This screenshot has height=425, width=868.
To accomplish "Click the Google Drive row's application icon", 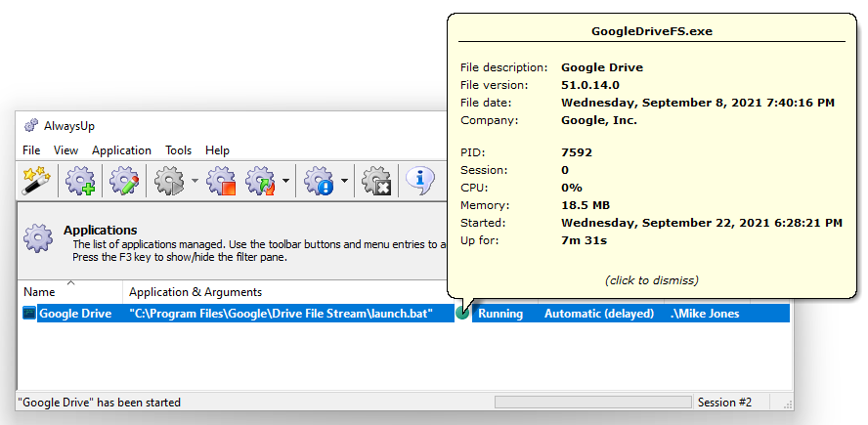I will (x=28, y=314).
